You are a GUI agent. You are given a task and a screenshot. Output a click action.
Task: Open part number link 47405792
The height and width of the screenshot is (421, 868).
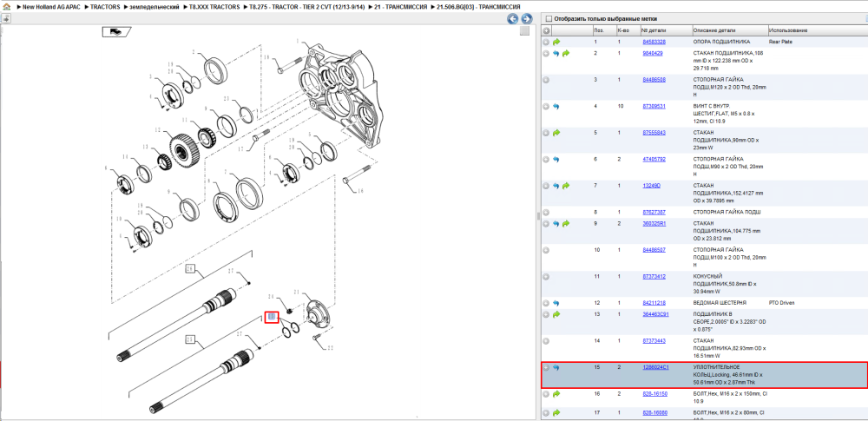[654, 159]
